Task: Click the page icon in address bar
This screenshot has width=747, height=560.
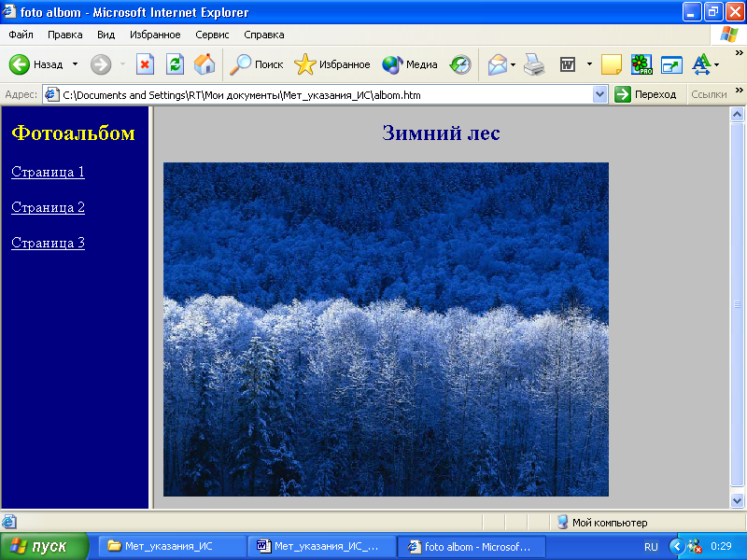Action: pos(52,95)
